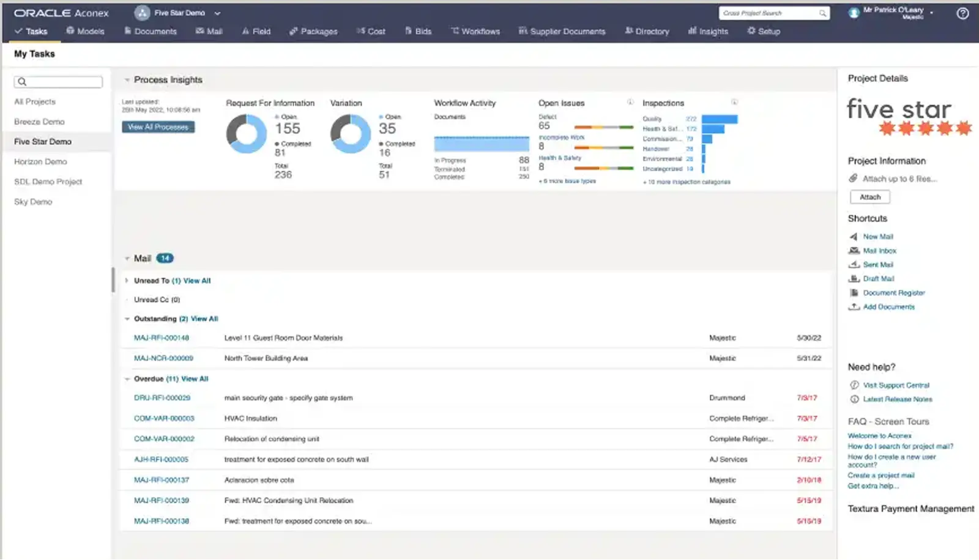Click the attachment paperclip icon

pos(853,179)
